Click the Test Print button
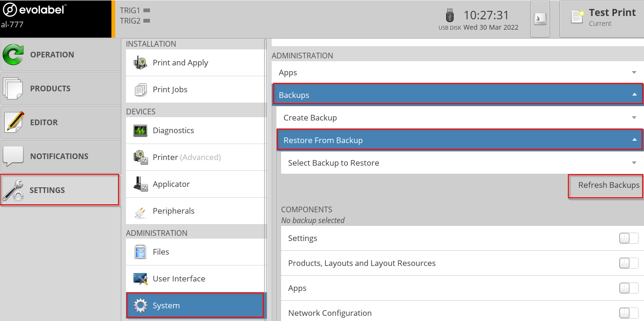 click(x=602, y=19)
